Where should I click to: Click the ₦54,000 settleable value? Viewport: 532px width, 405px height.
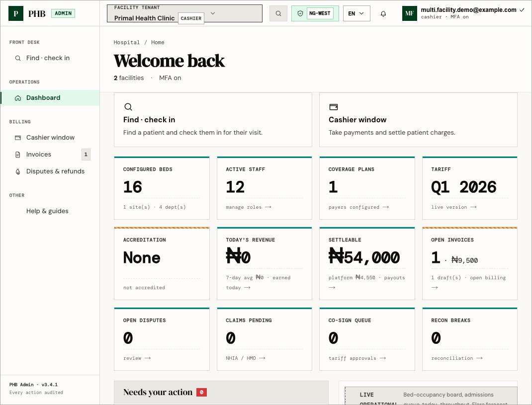point(364,257)
